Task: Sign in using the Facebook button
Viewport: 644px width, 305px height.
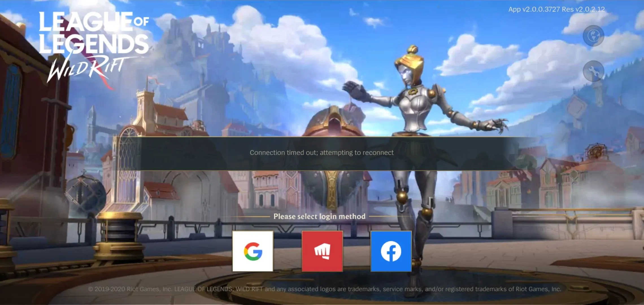Action: coord(391,251)
